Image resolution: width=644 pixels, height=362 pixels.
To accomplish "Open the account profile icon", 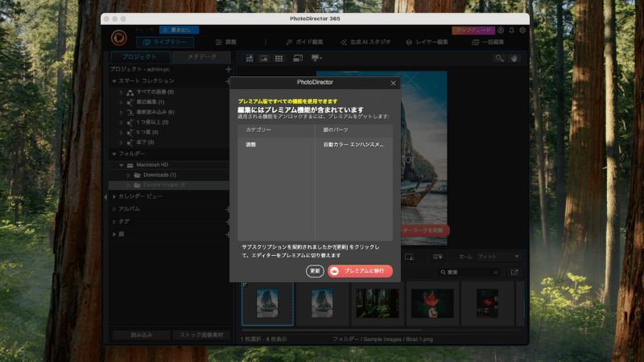I will (501, 30).
